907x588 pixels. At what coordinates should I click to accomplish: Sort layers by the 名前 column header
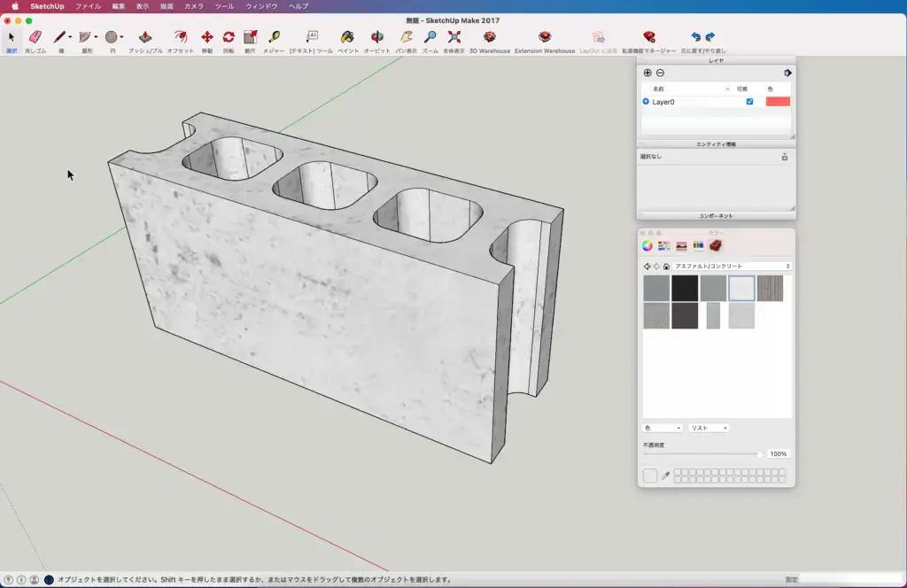click(x=658, y=89)
